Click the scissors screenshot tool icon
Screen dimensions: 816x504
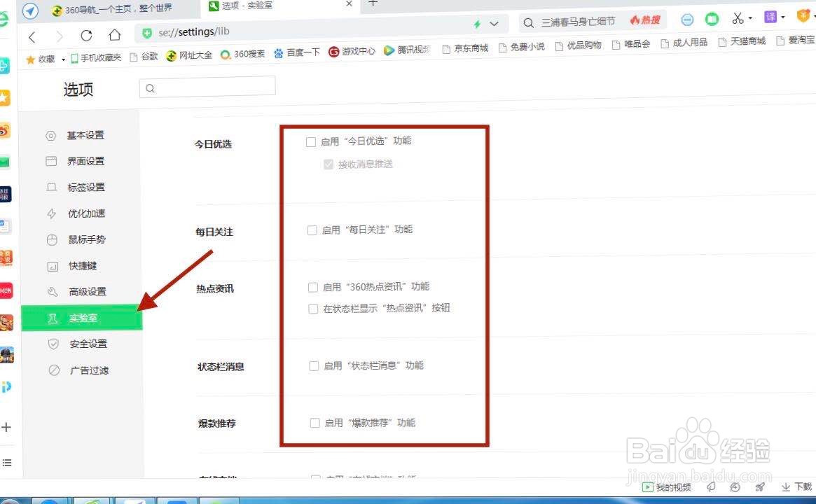pos(737,18)
